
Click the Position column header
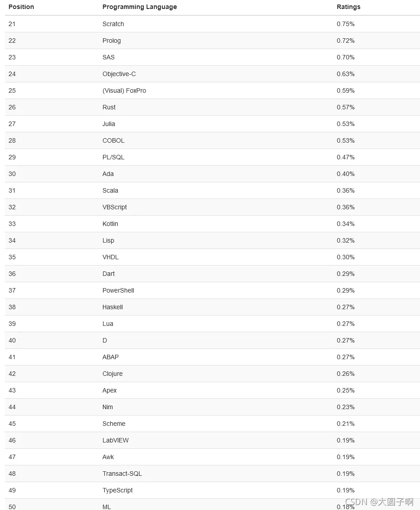(21, 7)
